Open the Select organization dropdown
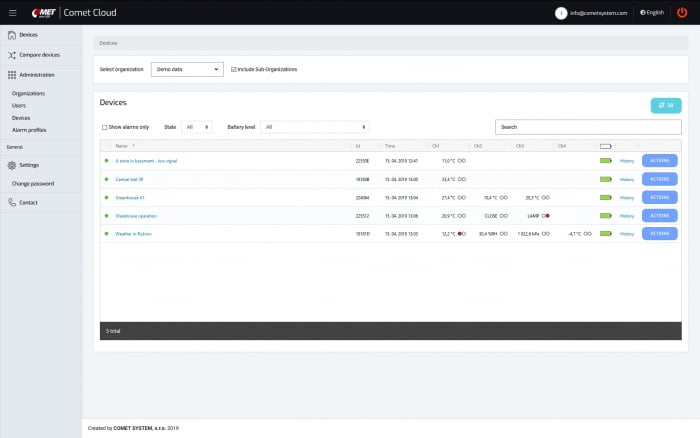This screenshot has width=700, height=438. coord(187,69)
